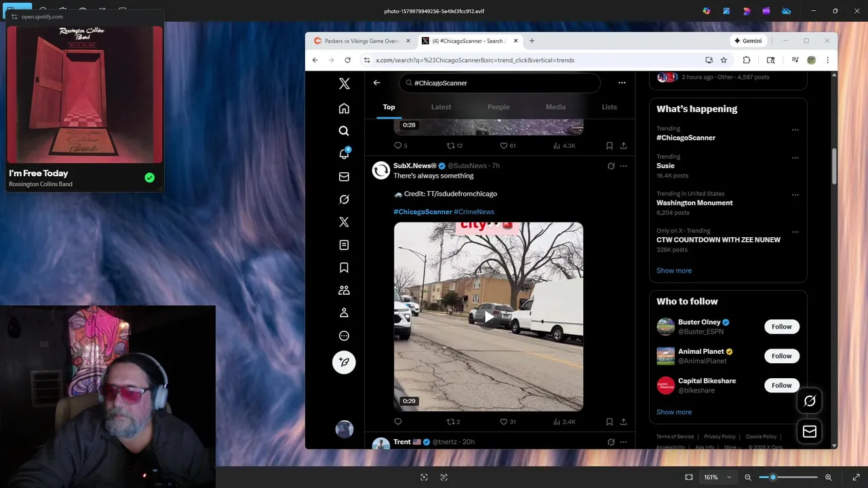Bookmark the SubX.News post
This screenshot has width=868, height=488.
click(x=609, y=422)
